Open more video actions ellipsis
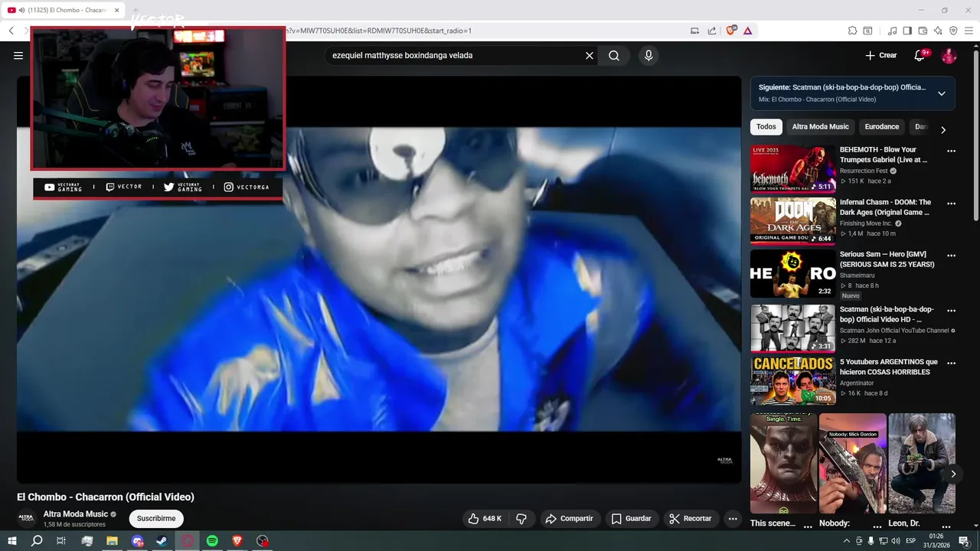Image resolution: width=980 pixels, height=551 pixels. point(733,519)
